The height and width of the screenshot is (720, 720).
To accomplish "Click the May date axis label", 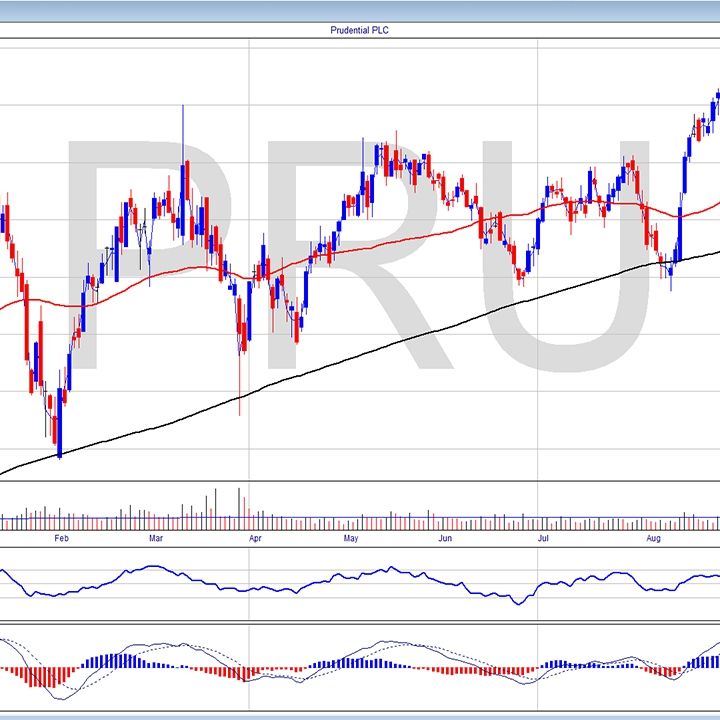I will coord(350,539).
